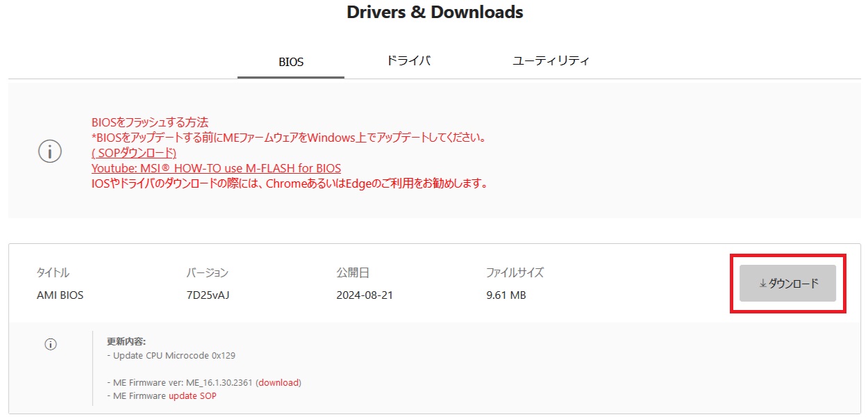This screenshot has height=417, width=868.
Task: Click the AMI BIOS title text
Action: (60, 295)
